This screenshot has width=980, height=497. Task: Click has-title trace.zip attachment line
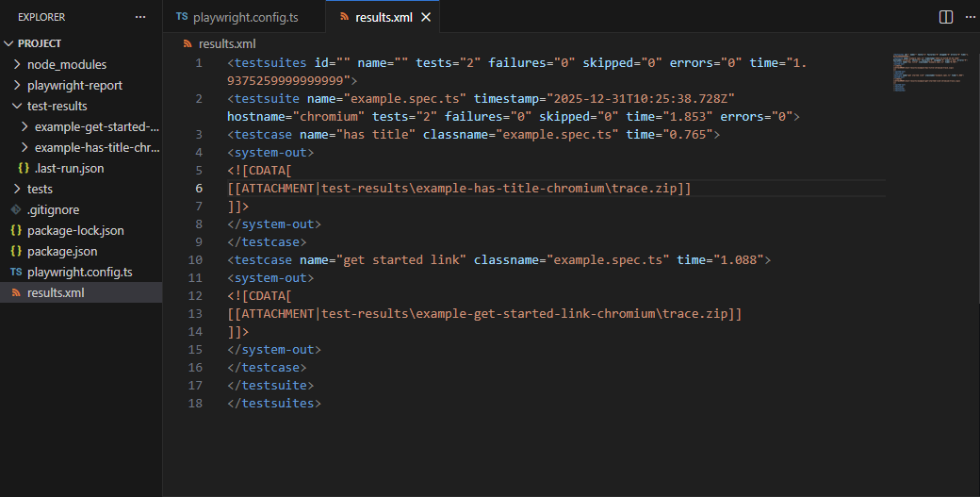point(460,189)
